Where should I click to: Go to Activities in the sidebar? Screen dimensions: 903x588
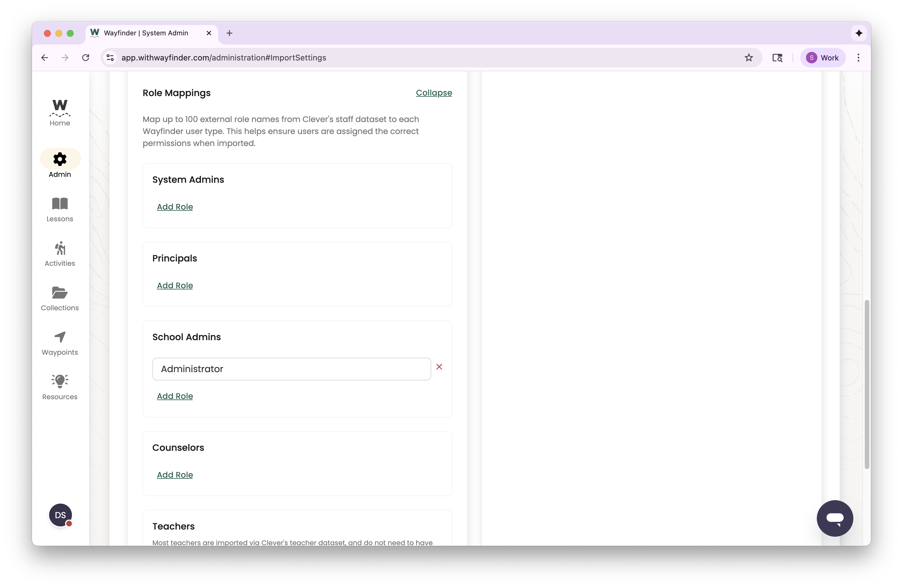click(x=60, y=254)
